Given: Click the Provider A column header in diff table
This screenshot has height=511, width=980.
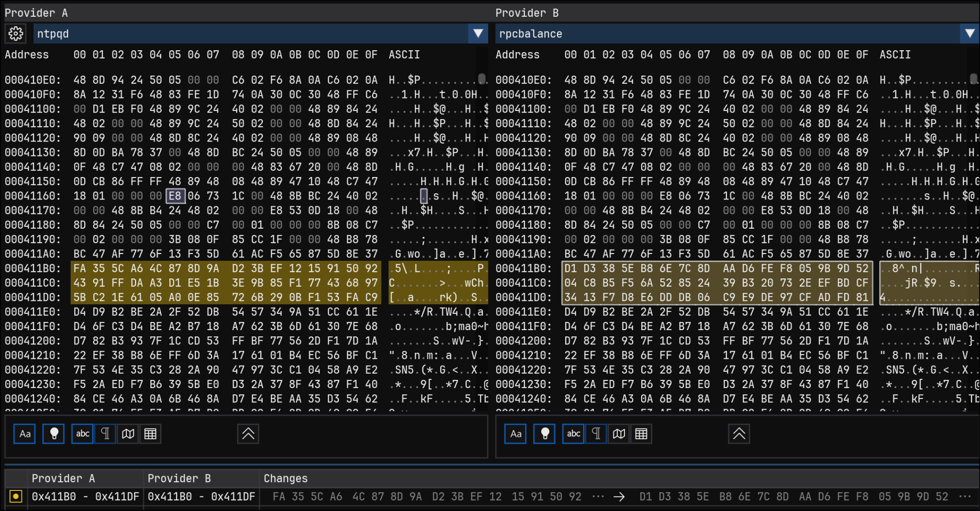Looking at the screenshot, I should tap(63, 478).
